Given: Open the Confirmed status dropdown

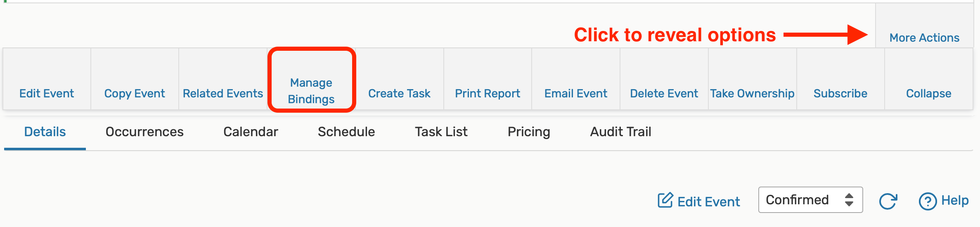Looking at the screenshot, I should tap(810, 200).
